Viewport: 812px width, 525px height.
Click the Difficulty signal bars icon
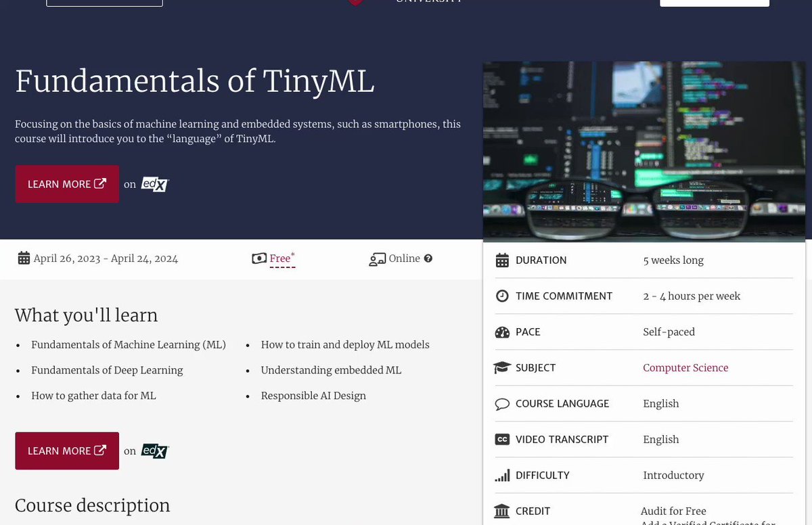pos(502,476)
